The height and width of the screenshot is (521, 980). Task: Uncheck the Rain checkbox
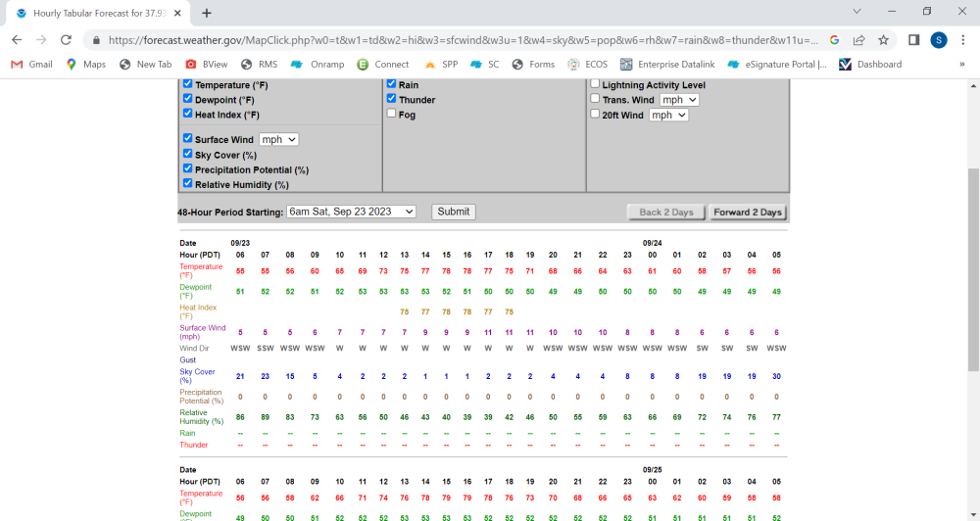[391, 83]
